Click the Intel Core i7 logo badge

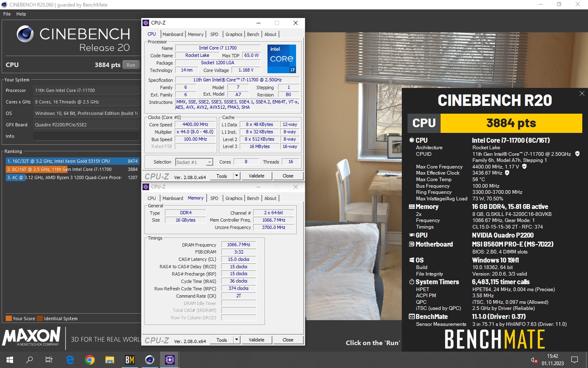282,59
